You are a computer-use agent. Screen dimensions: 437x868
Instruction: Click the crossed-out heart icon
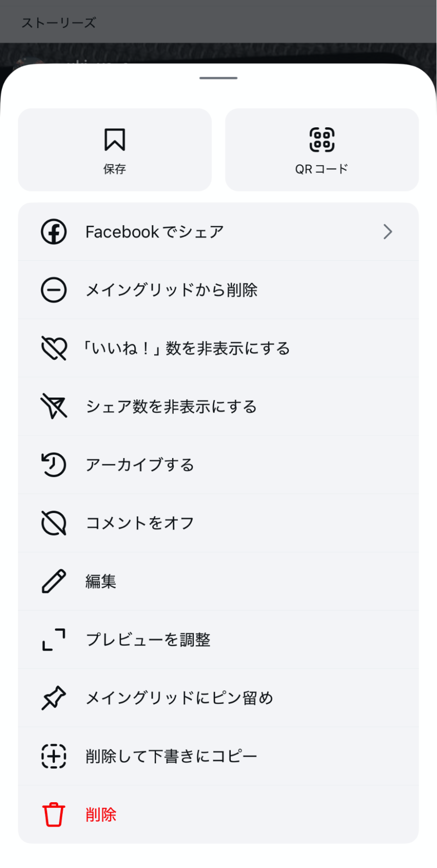[54, 348]
